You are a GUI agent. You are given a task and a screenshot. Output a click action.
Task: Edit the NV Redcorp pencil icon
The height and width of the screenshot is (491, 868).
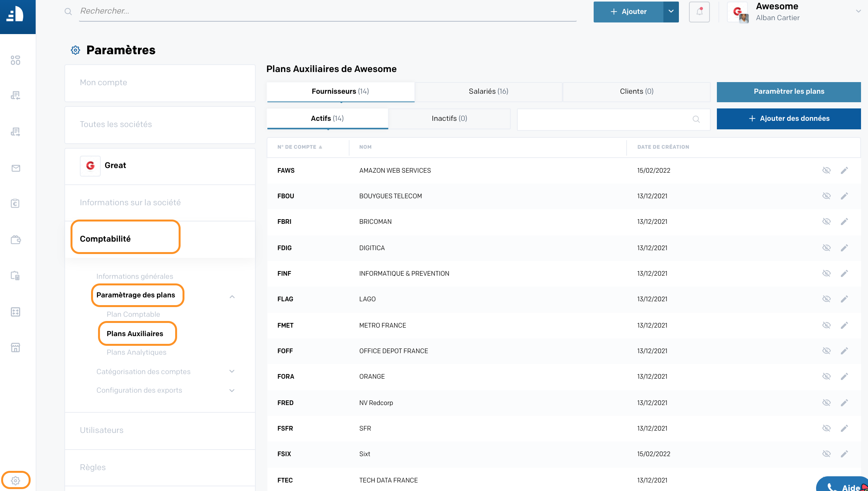[x=844, y=403]
